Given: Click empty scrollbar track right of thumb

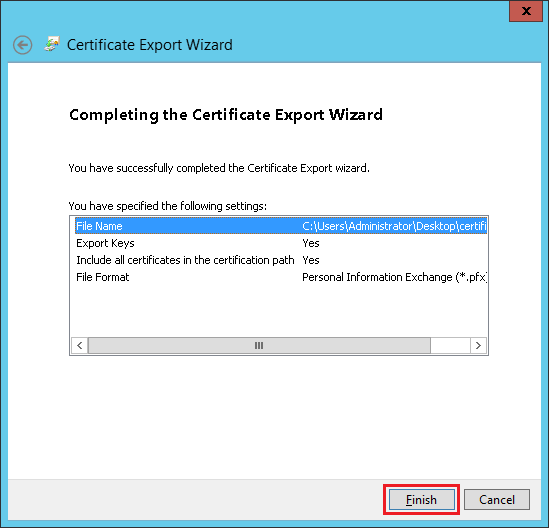Looking at the screenshot, I should pos(450,346).
